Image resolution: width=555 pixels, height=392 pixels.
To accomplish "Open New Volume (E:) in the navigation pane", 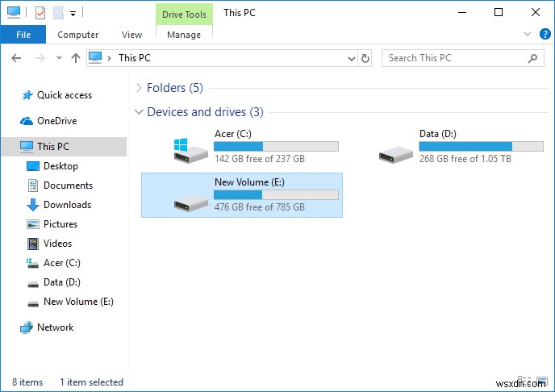I will tap(78, 302).
